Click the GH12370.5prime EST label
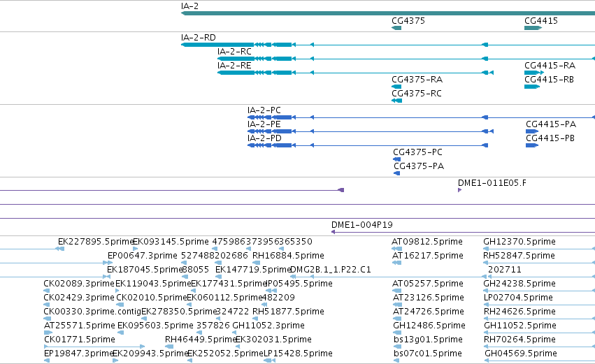 [x=519, y=242]
